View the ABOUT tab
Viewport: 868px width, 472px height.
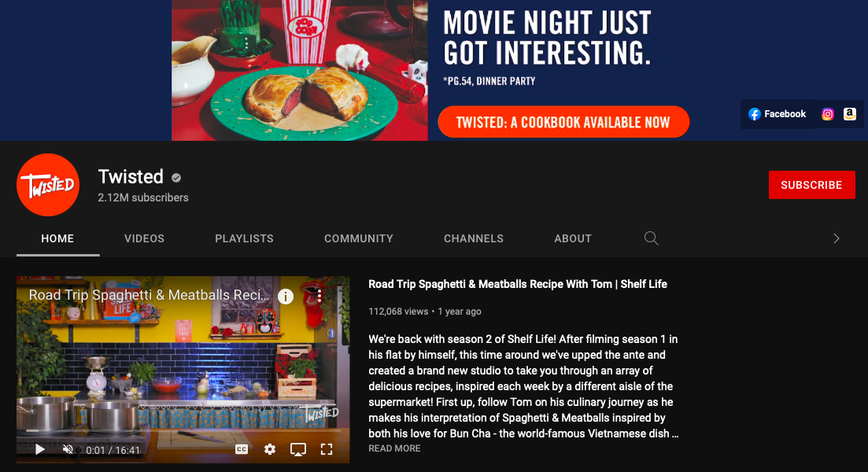573,238
